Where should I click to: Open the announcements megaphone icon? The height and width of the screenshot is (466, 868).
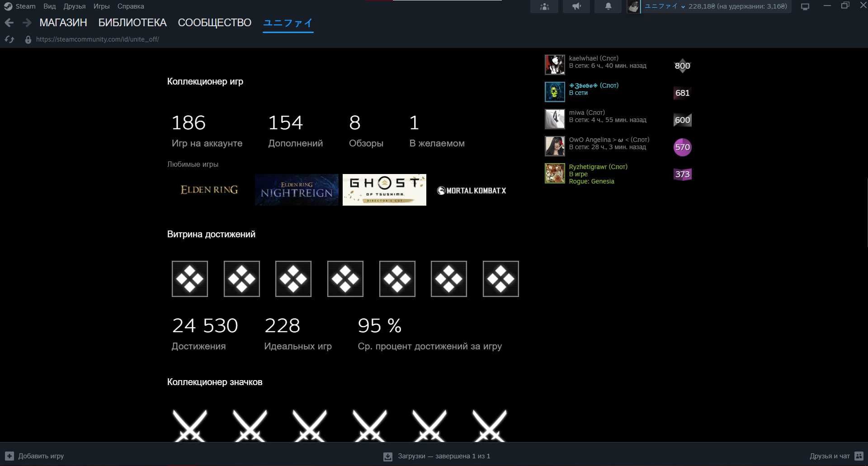pos(576,6)
